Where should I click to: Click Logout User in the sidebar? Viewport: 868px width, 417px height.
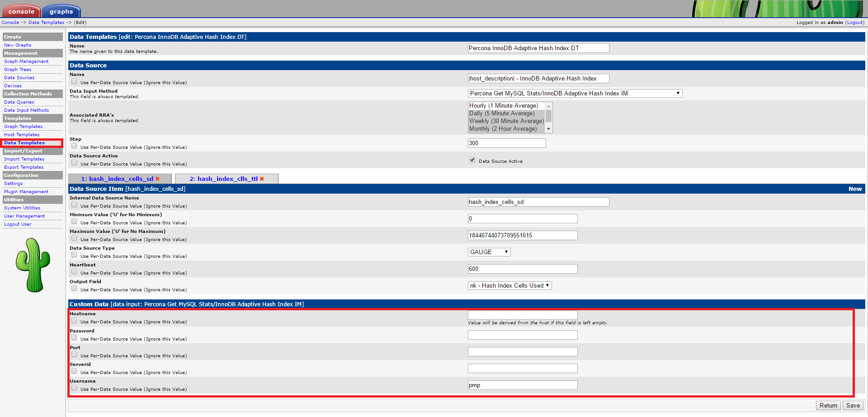pos(18,224)
